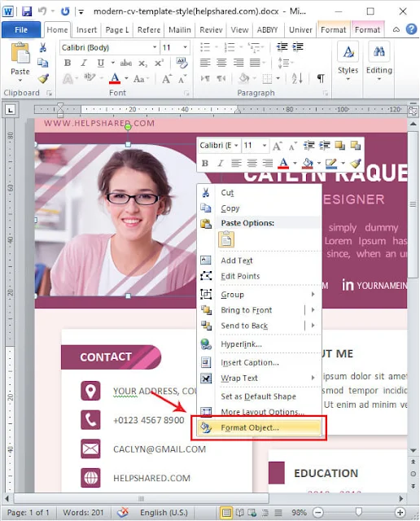Screen dimensions: 420x521
Task: Toggle Subscript formatting
Action: point(142,63)
